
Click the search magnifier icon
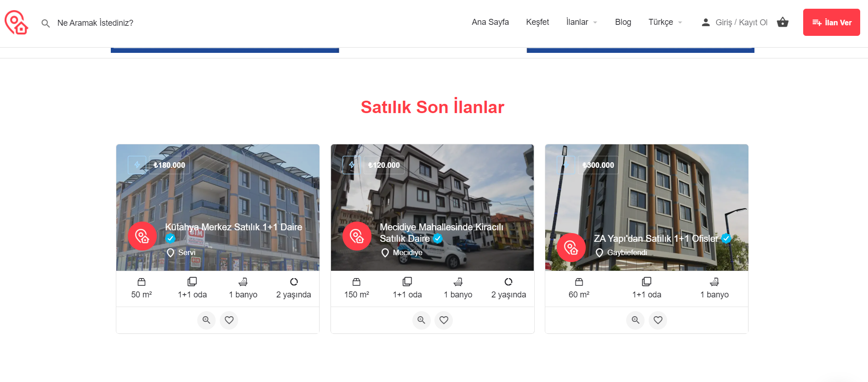point(46,23)
